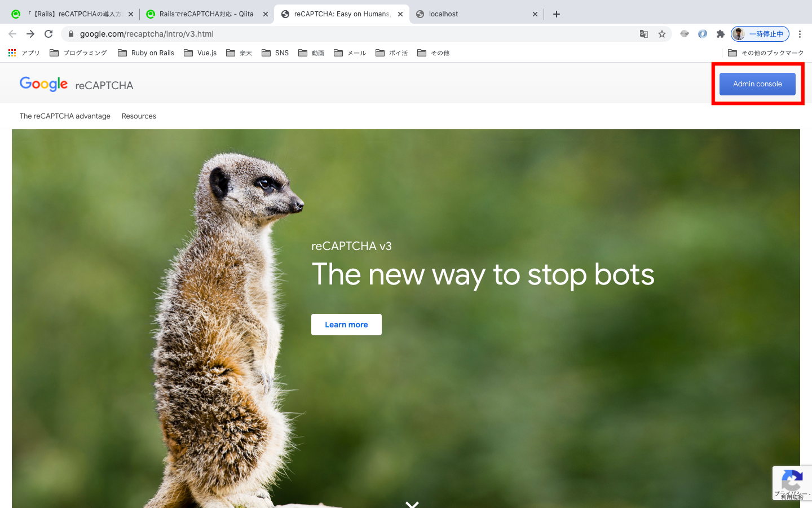This screenshot has width=812, height=508.
Task: Bookmark this page with the star icon
Action: (662, 34)
